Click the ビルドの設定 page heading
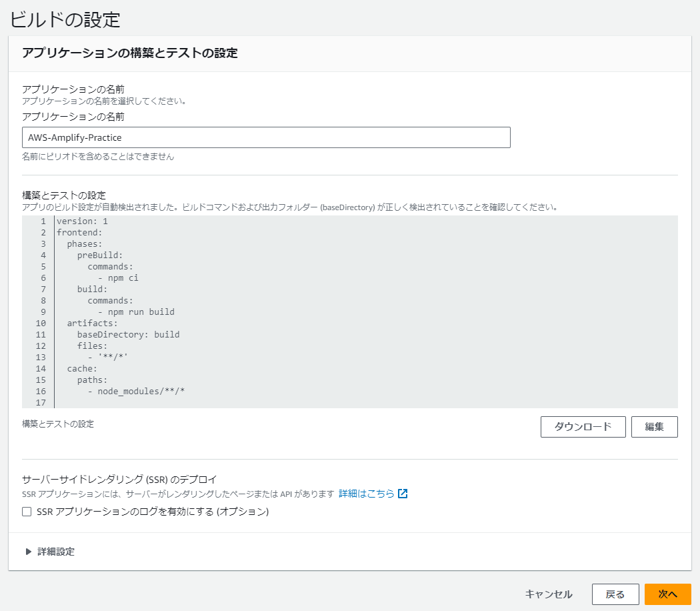The image size is (700, 611). (65, 19)
